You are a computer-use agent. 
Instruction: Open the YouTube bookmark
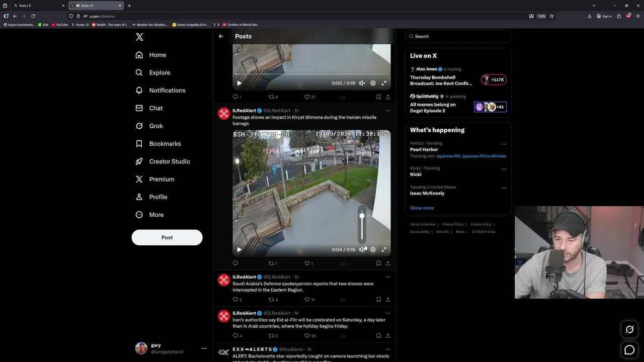[60, 25]
